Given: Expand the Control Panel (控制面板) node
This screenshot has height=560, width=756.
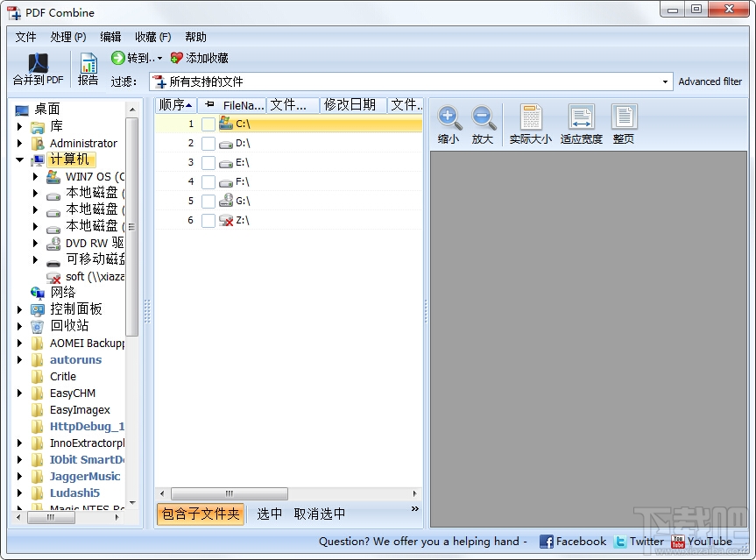Looking at the screenshot, I should point(19,309).
